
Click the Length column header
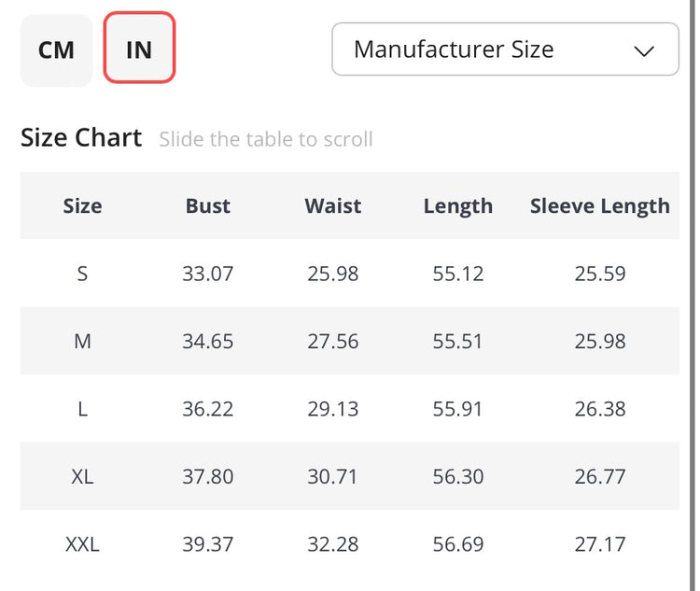click(457, 206)
